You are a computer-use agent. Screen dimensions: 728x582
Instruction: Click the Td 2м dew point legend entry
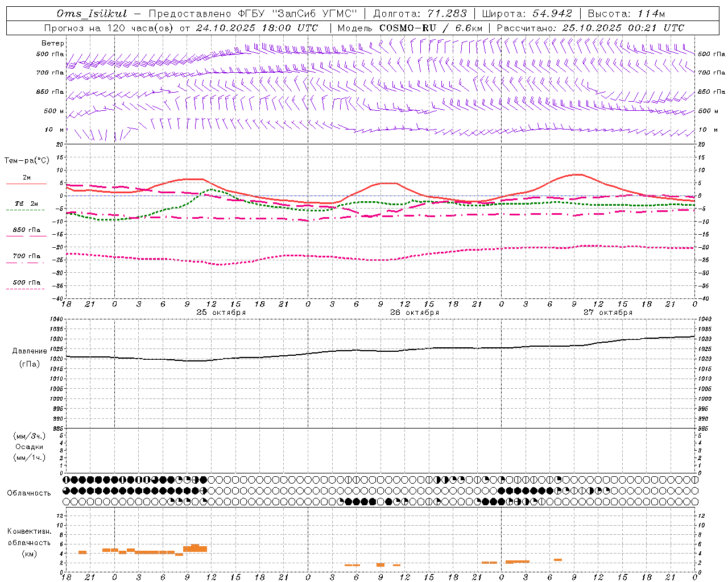[x=27, y=203]
